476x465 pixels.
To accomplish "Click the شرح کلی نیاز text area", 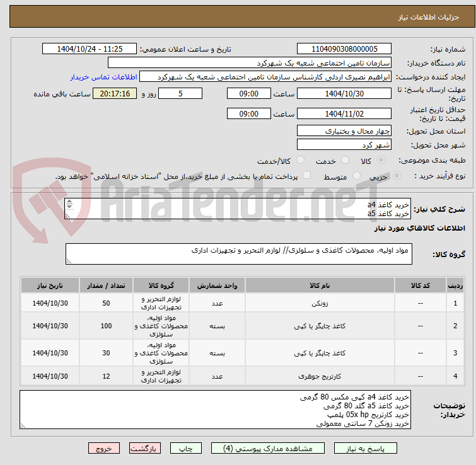I will coord(238,209).
